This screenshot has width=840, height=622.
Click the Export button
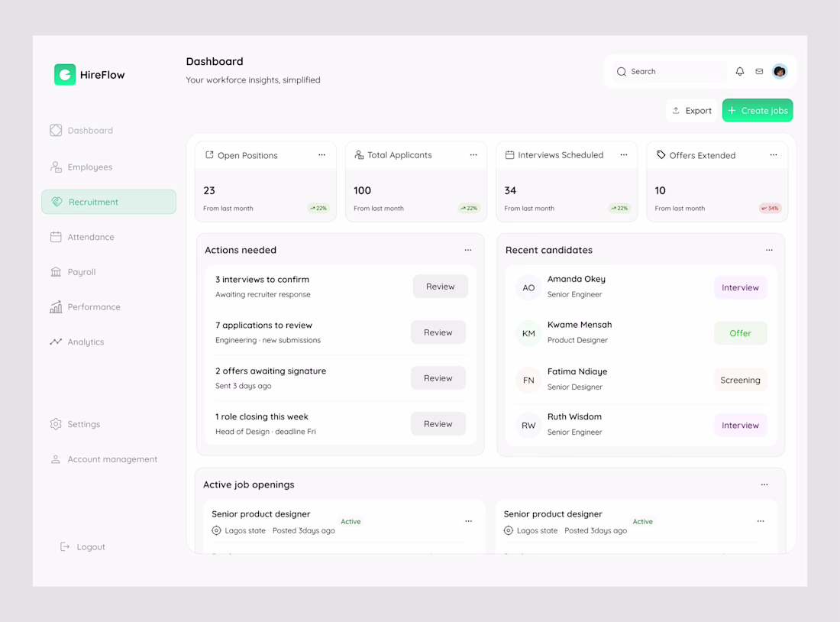pyautogui.click(x=692, y=111)
